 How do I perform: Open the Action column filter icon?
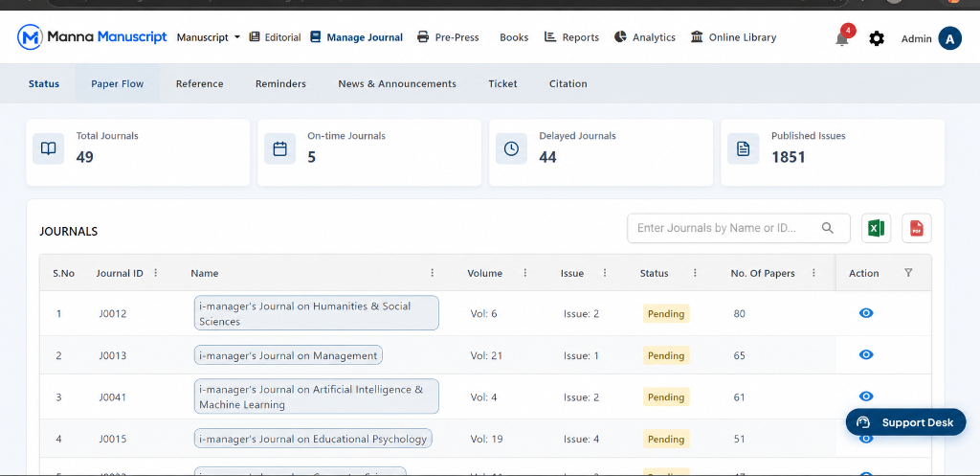pos(909,273)
